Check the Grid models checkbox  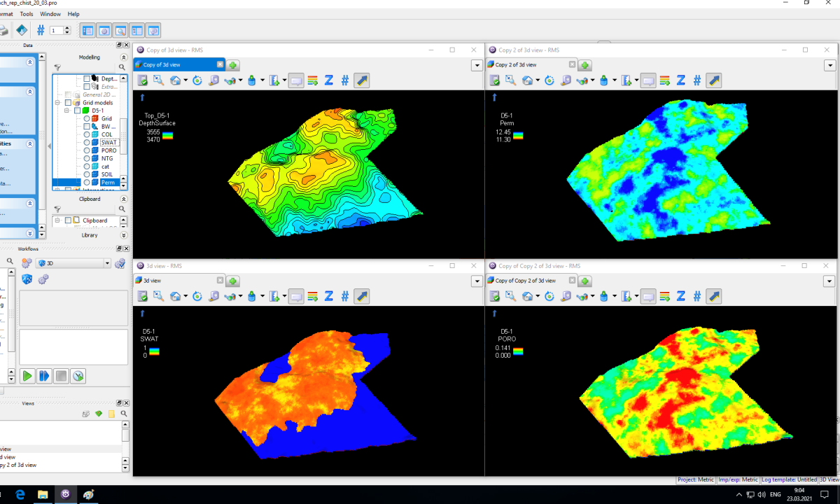point(69,103)
